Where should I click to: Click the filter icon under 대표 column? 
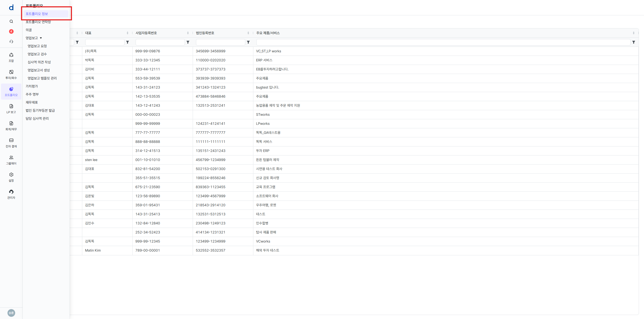click(128, 42)
